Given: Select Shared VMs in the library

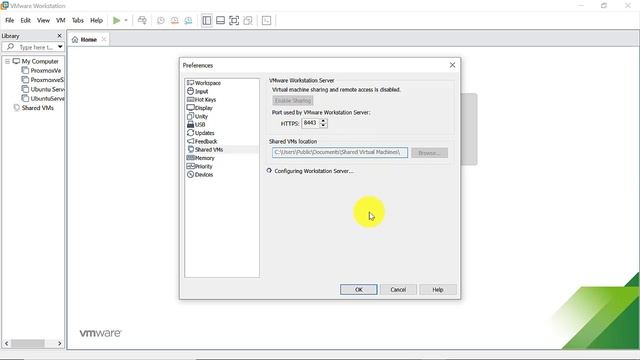Looking at the screenshot, I should [38, 108].
